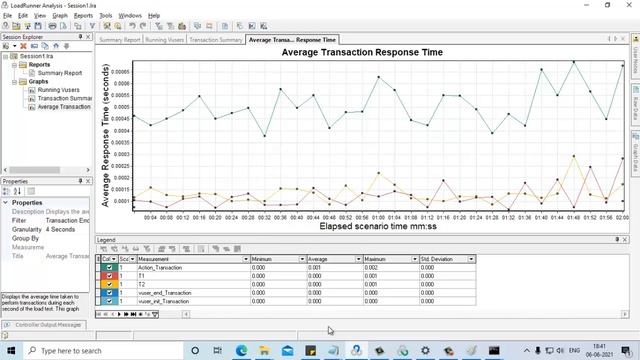Click the User Notes side tab icon
The width and height of the screenshot is (640, 360).
pos(635,39)
